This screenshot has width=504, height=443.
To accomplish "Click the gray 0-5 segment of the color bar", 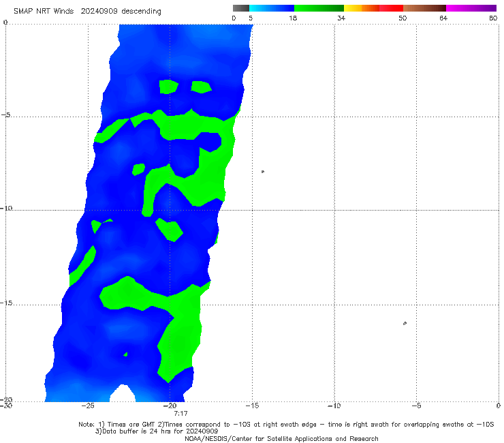I will 240,8.
